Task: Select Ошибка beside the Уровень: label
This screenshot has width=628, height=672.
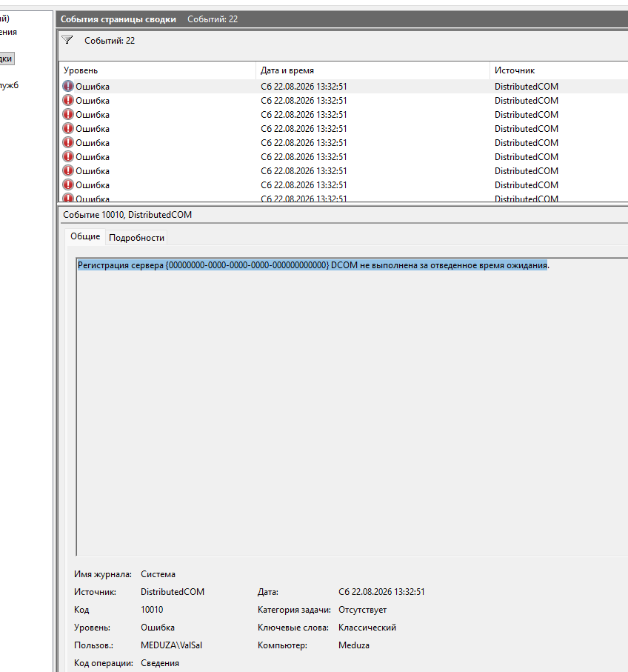Action: click(x=158, y=628)
